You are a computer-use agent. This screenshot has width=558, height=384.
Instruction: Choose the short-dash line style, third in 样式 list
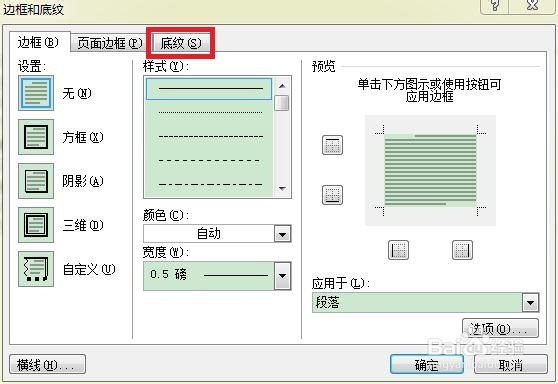[x=209, y=136]
